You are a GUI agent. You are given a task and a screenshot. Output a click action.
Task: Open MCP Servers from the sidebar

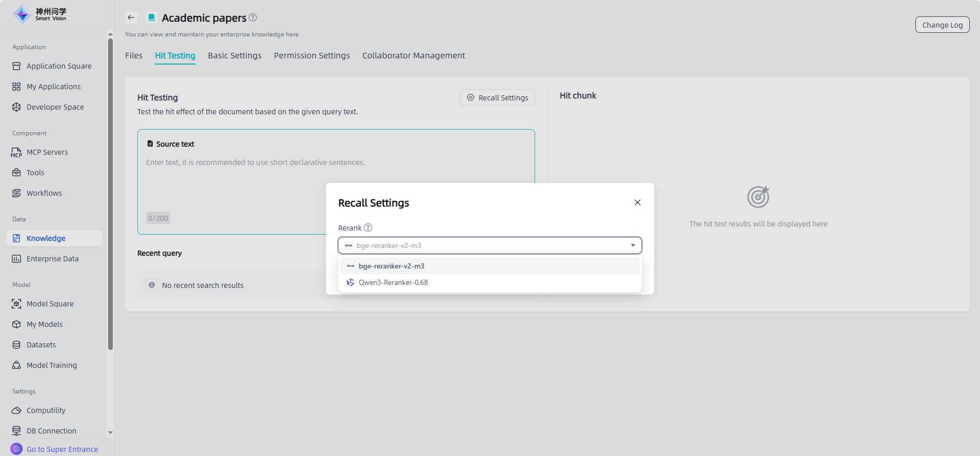click(x=47, y=152)
